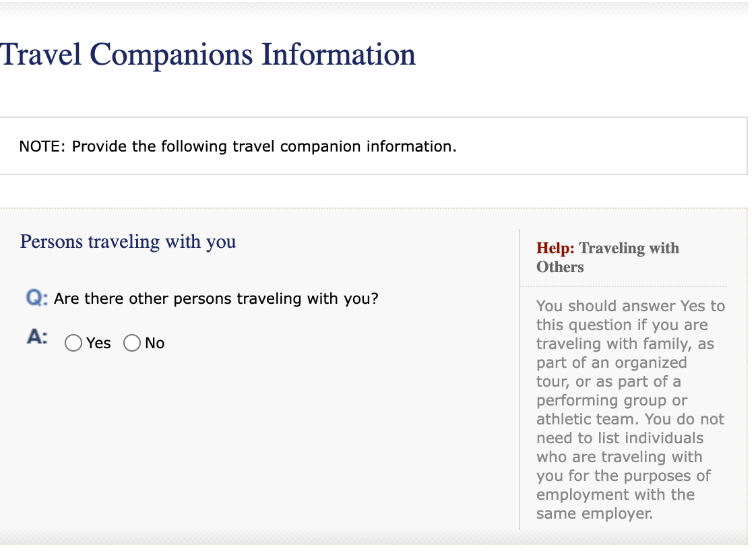Click the "Traveling with" help title text
Image resolution: width=756 pixels, height=551 pixels.
pos(629,249)
